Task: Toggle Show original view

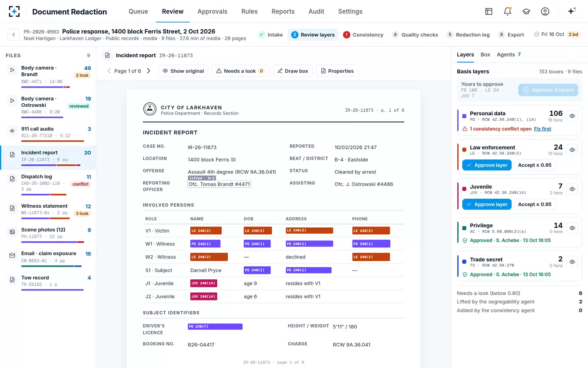Action: [183, 71]
